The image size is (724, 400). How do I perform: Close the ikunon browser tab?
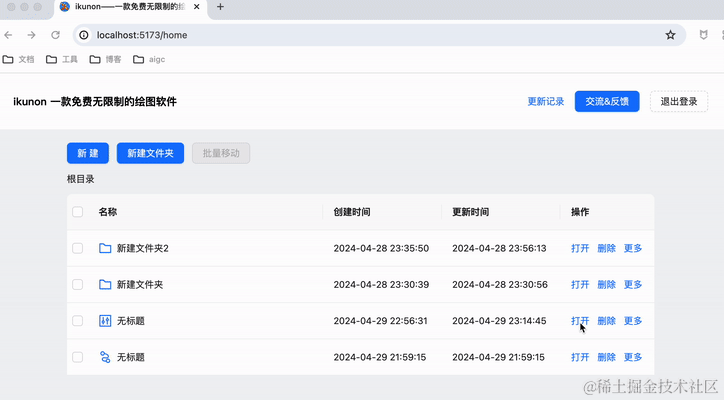(197, 7)
